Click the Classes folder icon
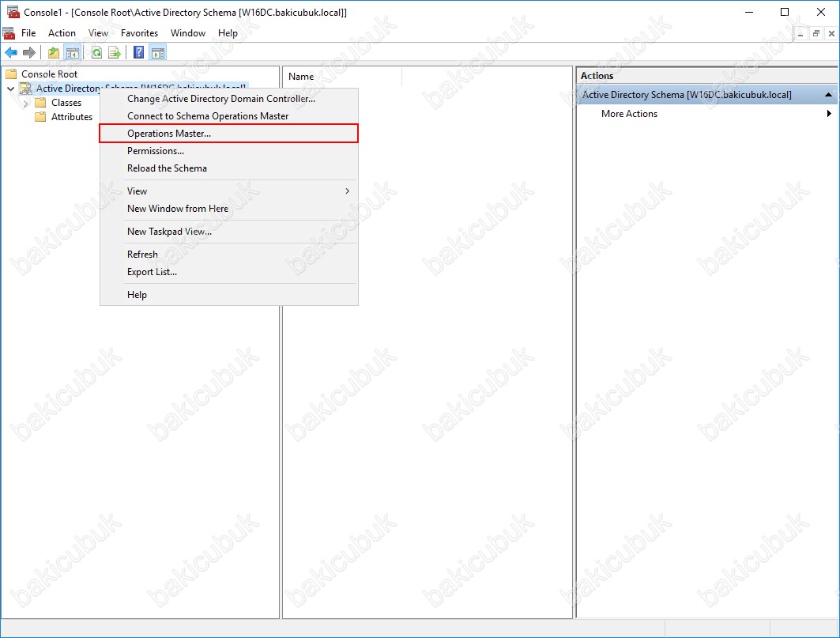The height and width of the screenshot is (638, 840). click(40, 103)
